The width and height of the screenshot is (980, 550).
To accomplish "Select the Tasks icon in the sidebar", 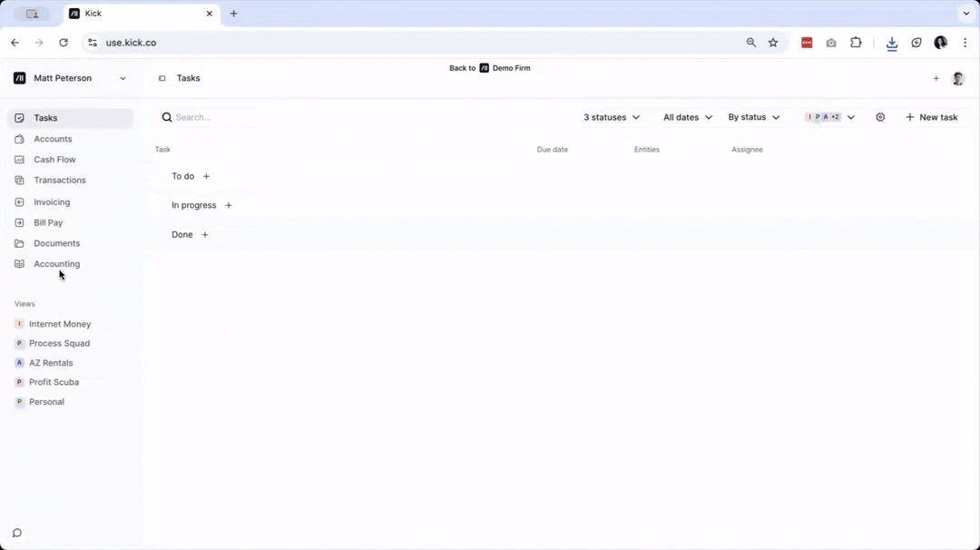I will (x=19, y=118).
